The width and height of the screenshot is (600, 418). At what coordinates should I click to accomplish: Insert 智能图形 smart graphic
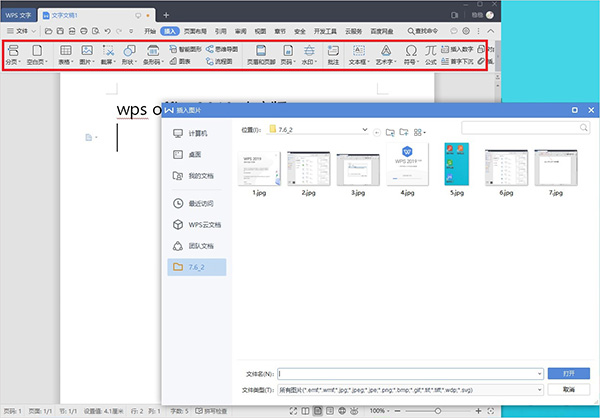coord(185,49)
